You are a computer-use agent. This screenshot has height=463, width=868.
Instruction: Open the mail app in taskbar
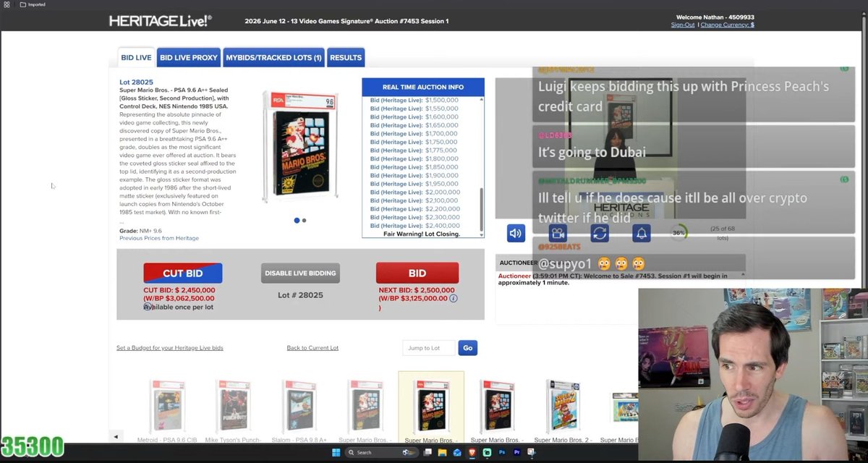click(x=457, y=453)
